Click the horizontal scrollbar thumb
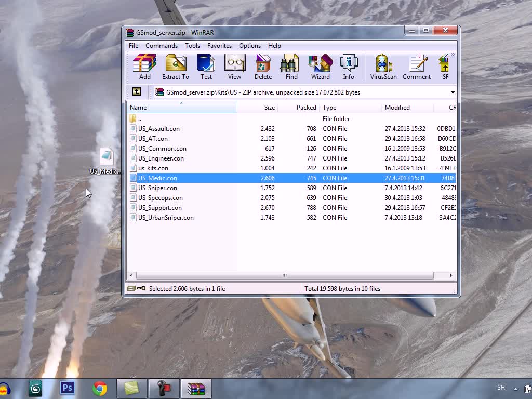This screenshot has height=399, width=532. click(x=285, y=275)
